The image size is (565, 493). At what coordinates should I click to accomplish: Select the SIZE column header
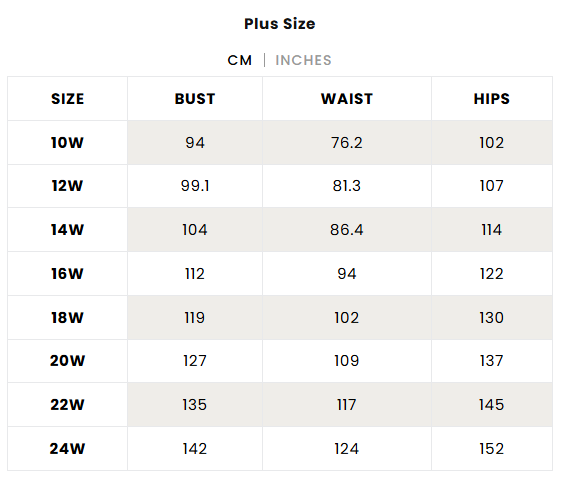pyautogui.click(x=67, y=99)
